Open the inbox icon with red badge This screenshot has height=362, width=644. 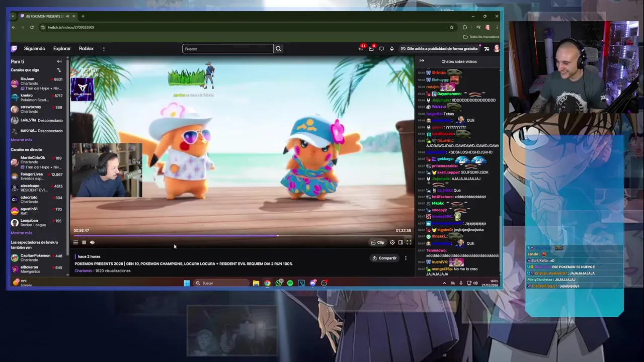371,48
